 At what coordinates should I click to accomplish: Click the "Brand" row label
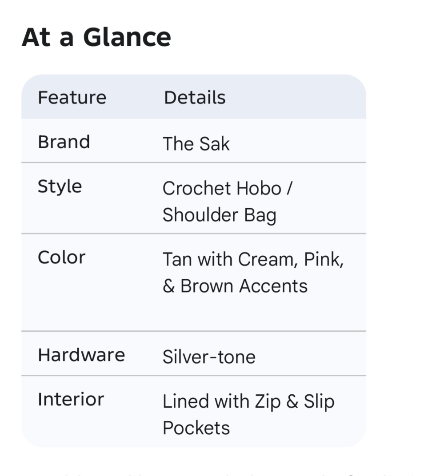(64, 142)
